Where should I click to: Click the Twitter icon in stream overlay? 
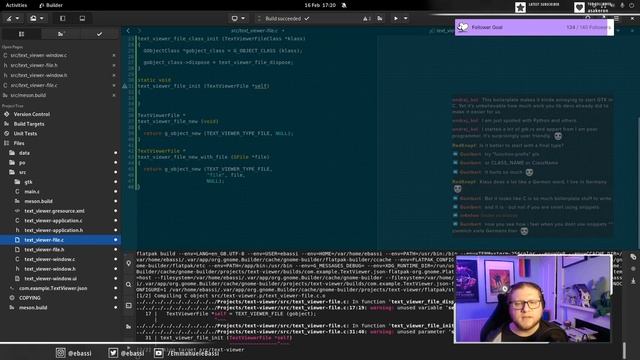coord(113,353)
